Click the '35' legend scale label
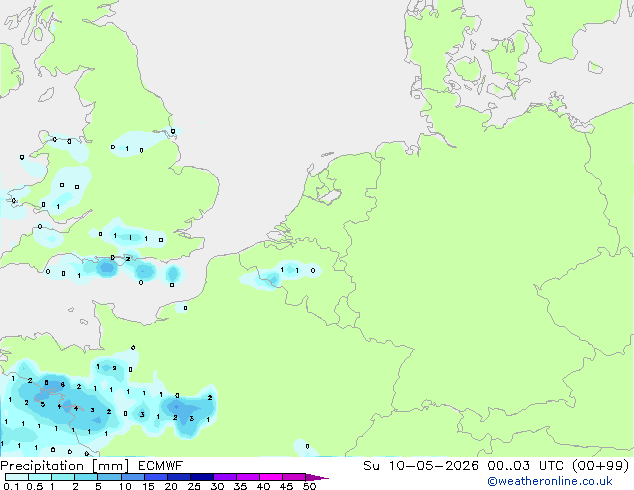Image resolution: width=634 pixels, height=490 pixels. pos(240,486)
